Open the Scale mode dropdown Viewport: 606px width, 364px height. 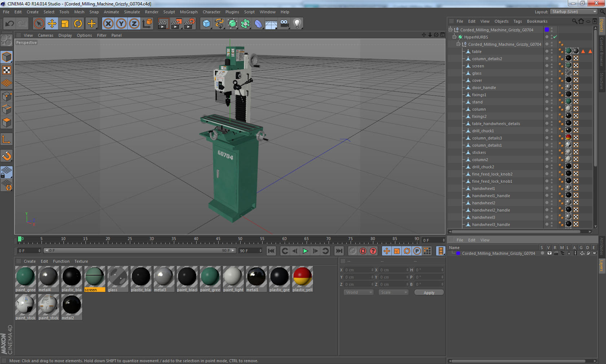point(393,292)
